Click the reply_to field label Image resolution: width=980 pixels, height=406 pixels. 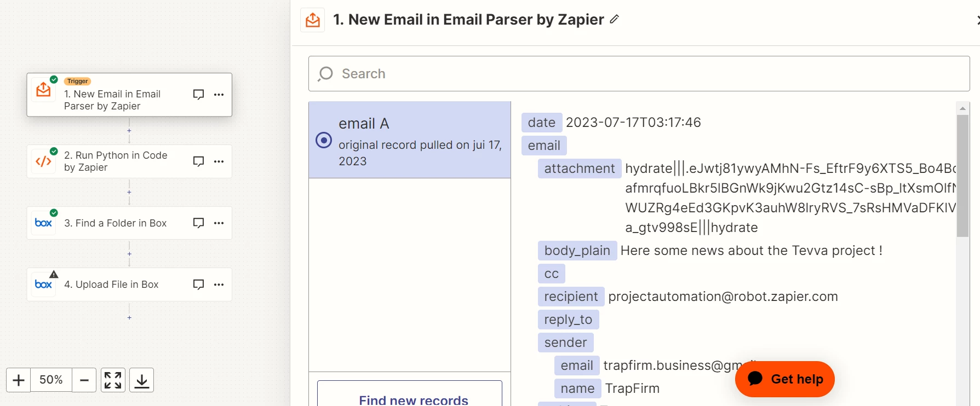coord(569,320)
